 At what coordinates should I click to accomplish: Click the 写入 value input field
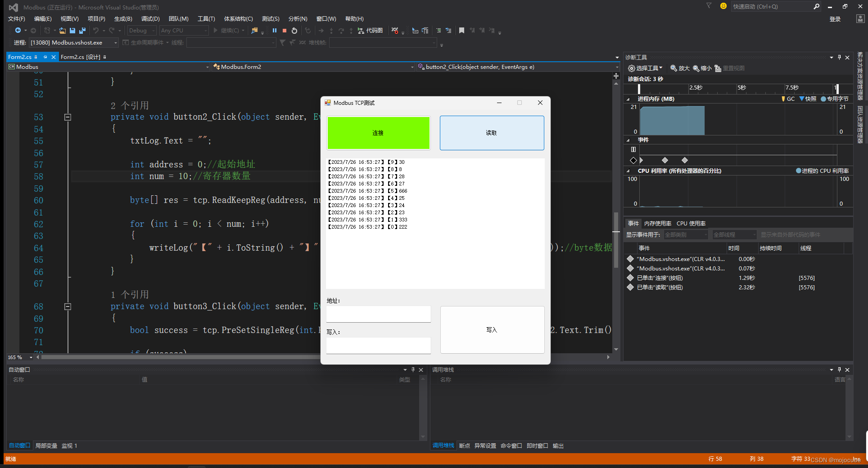379,346
